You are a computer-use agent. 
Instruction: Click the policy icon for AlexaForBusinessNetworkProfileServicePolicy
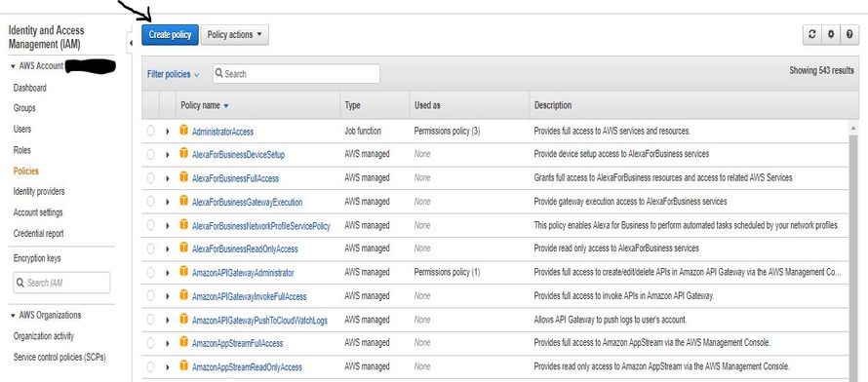pyautogui.click(x=183, y=225)
